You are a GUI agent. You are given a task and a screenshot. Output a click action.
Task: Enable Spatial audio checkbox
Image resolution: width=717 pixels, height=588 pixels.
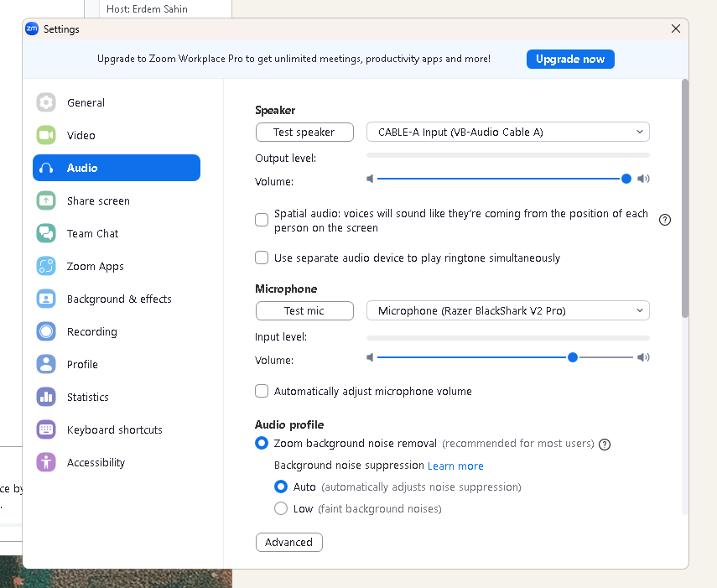click(262, 220)
